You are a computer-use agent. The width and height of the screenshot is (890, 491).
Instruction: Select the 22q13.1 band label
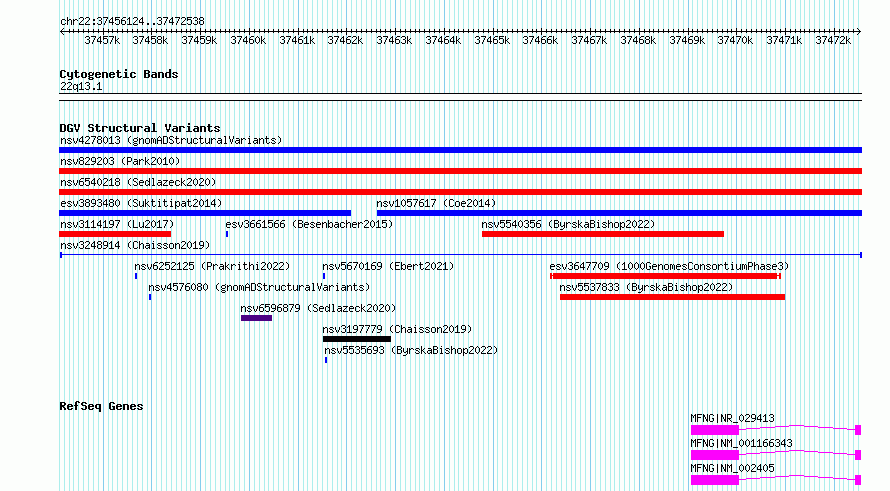81,86
